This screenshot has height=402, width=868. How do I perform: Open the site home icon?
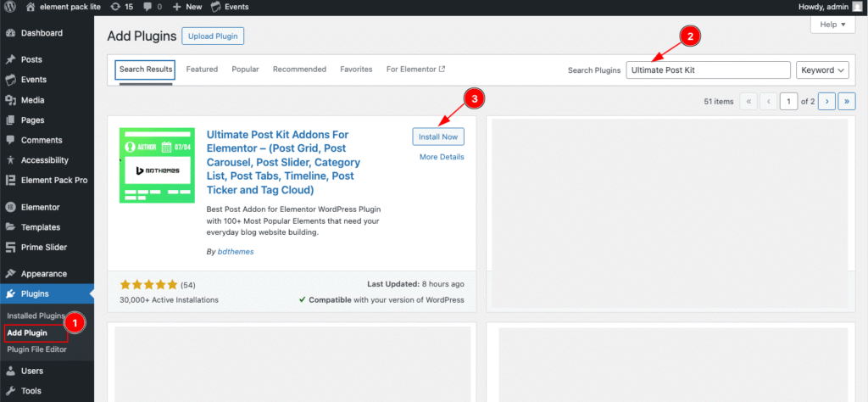[x=31, y=7]
